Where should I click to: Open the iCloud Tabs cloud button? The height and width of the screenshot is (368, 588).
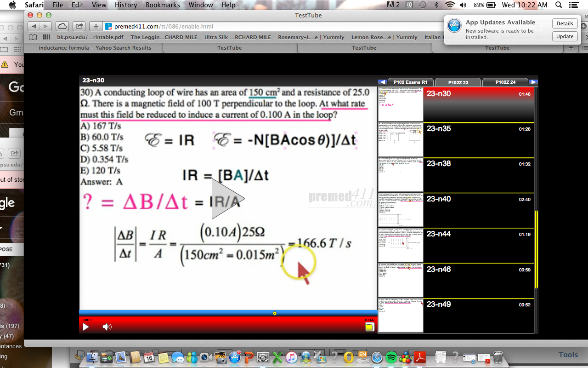coord(62,26)
